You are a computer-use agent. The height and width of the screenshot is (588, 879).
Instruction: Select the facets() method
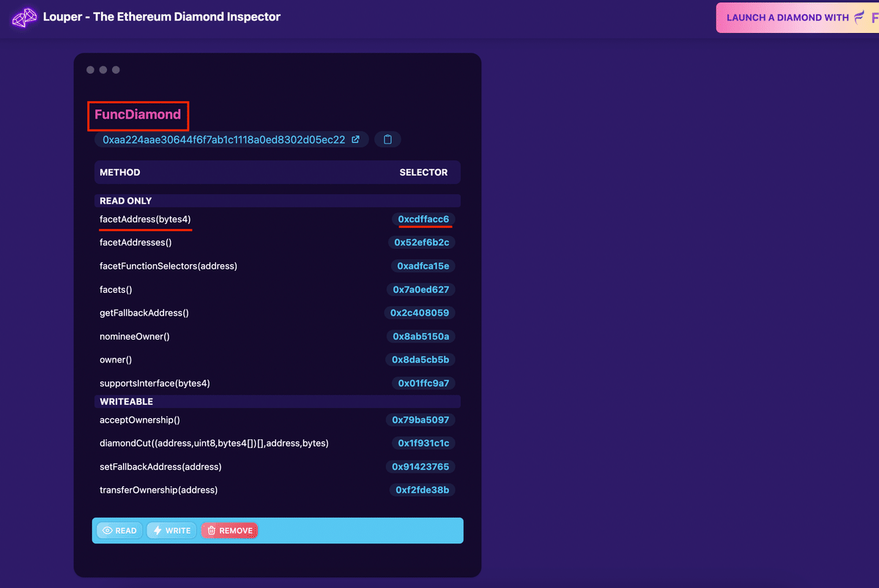[116, 289]
